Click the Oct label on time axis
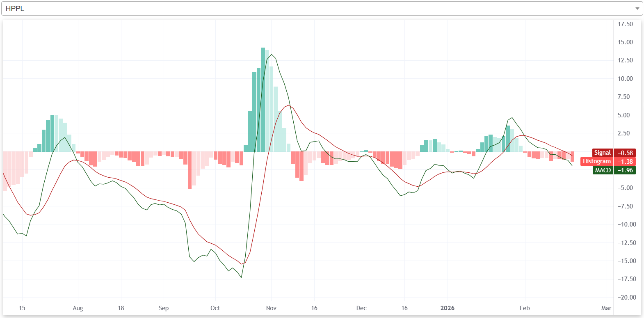The height and width of the screenshot is (318, 644). [215, 308]
